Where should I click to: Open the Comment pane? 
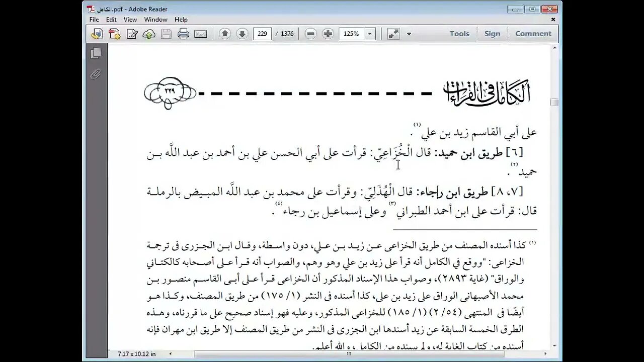click(533, 34)
